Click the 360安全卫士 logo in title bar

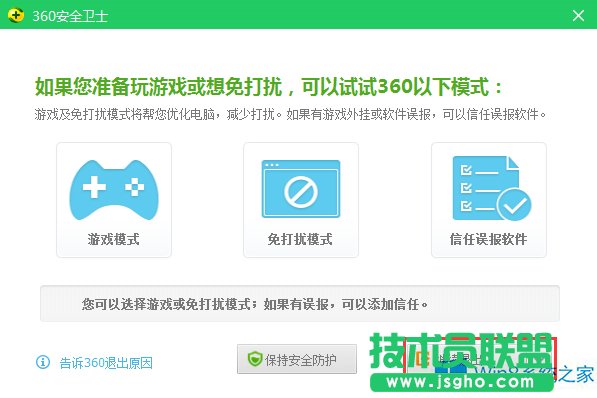[x=16, y=15]
